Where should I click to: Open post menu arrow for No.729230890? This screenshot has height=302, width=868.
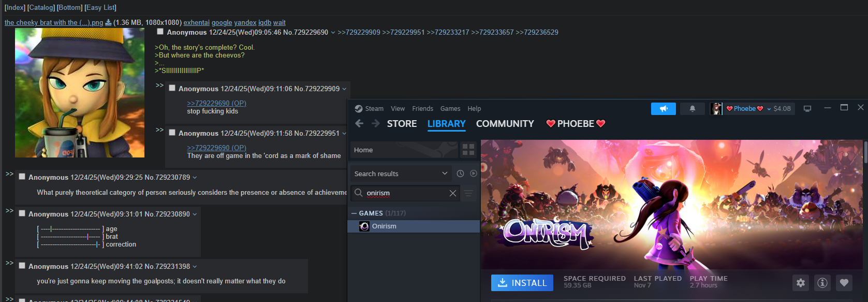195,214
